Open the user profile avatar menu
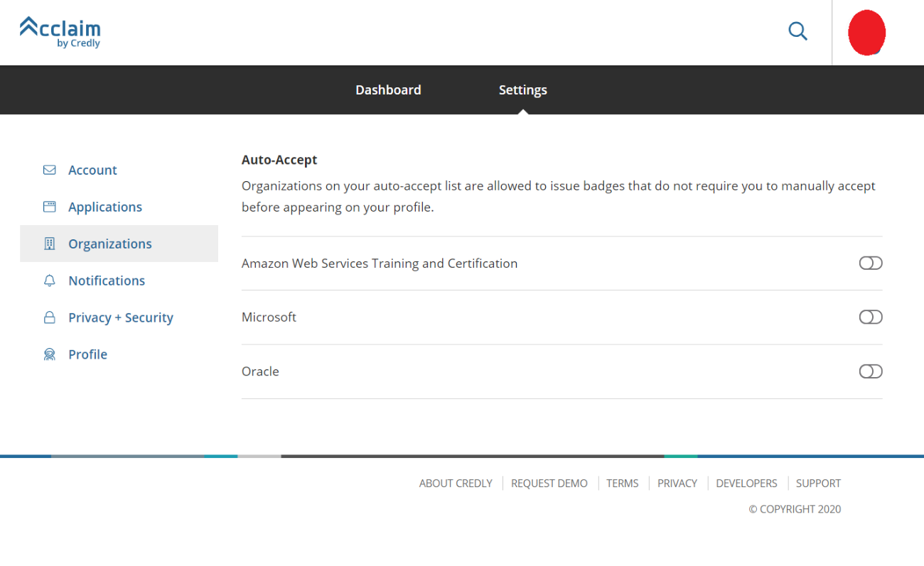This screenshot has width=924, height=566. (x=866, y=33)
